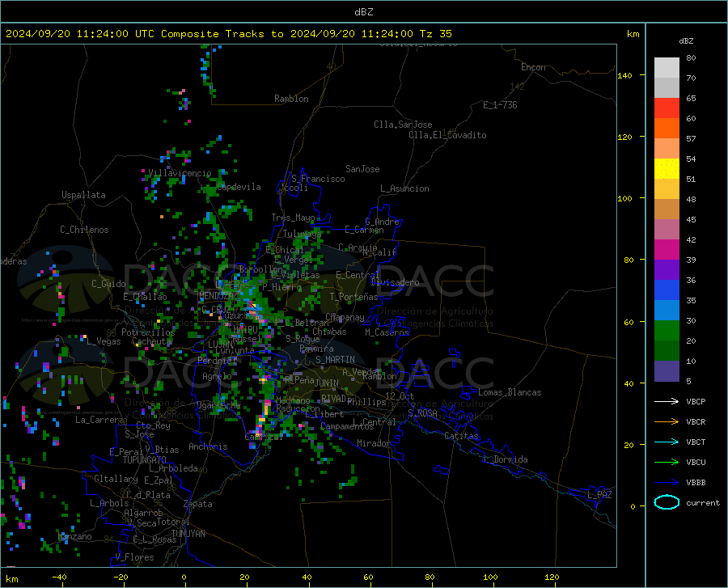Click the Manzano map label

click(74, 536)
